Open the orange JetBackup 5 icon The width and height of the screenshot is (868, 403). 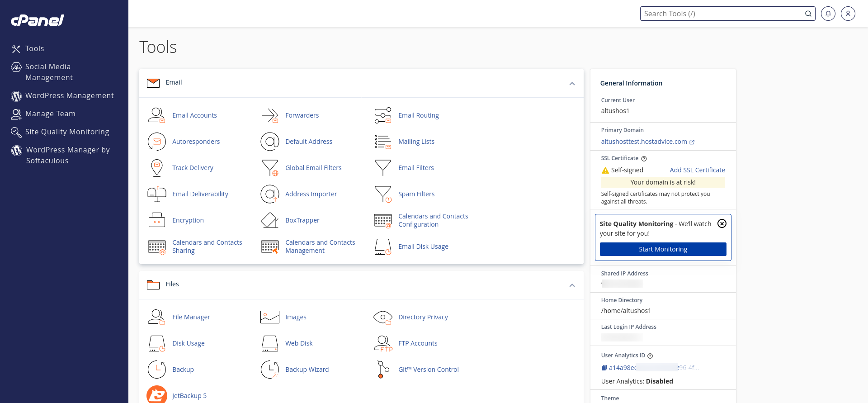(x=156, y=394)
